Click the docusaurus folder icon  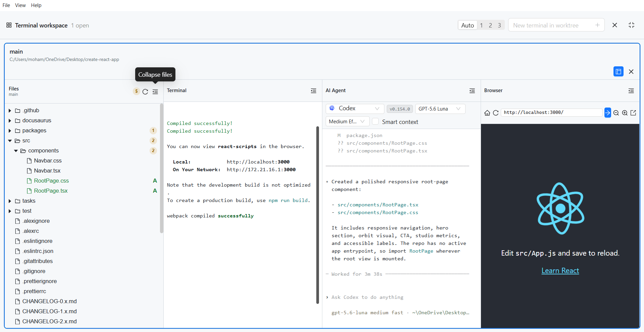point(17,121)
